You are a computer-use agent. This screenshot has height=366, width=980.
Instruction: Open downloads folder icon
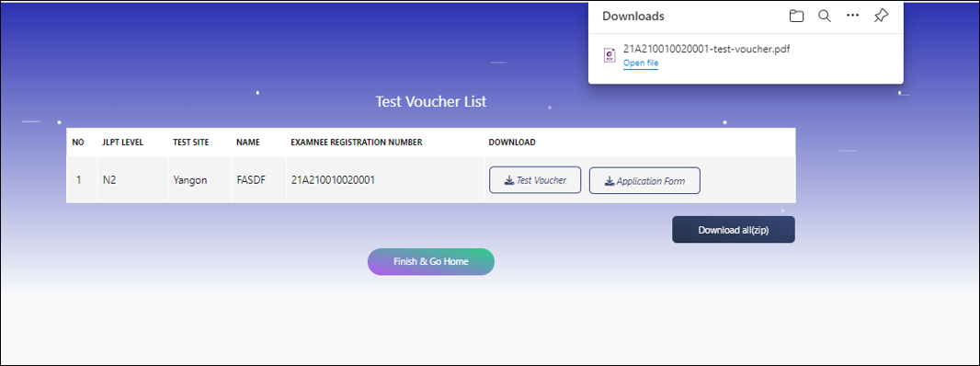(796, 17)
